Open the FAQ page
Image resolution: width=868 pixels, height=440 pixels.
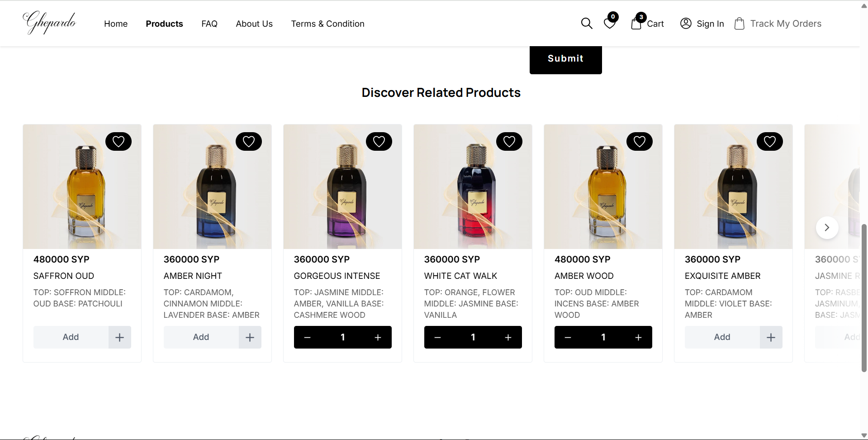[209, 24]
